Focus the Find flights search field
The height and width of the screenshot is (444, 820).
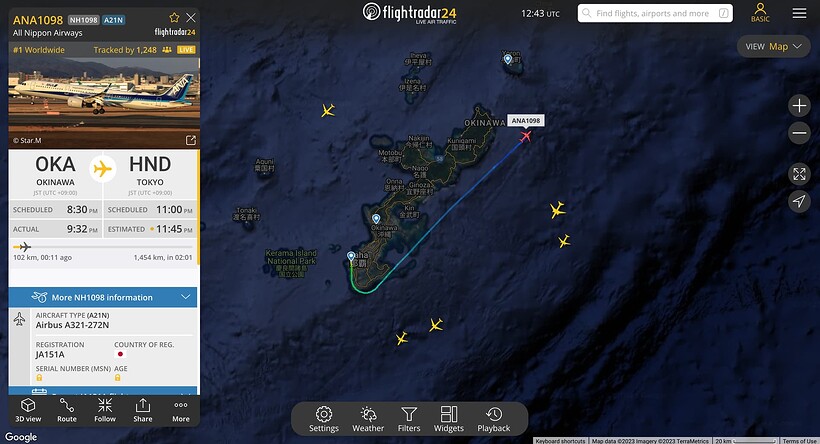click(655, 13)
